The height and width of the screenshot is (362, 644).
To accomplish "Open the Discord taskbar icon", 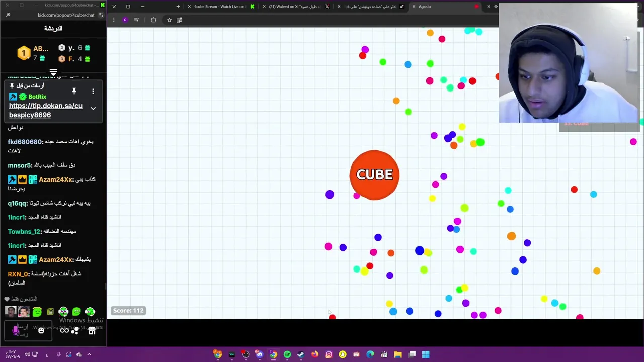I will pos(259,354).
